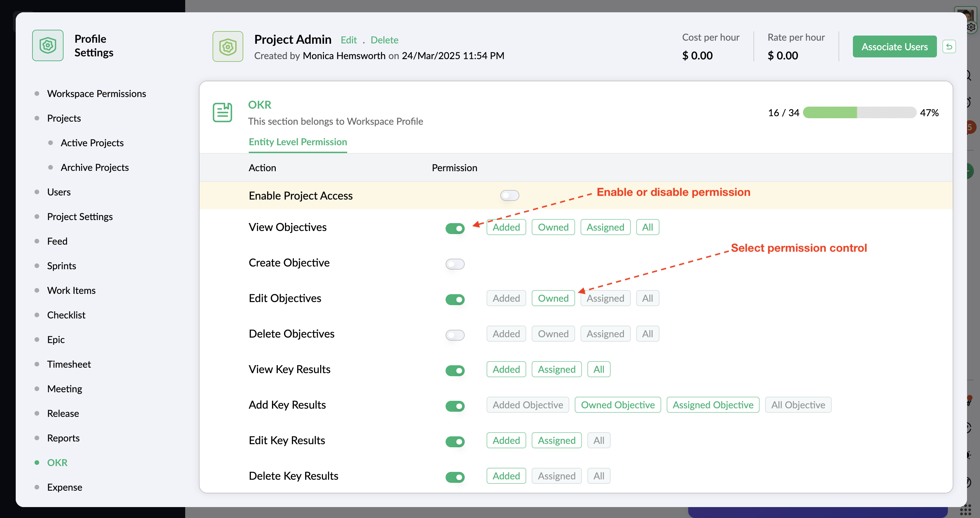The image size is (980, 518).
Task: Select All Objective for Add Key Results
Action: pyautogui.click(x=798, y=405)
